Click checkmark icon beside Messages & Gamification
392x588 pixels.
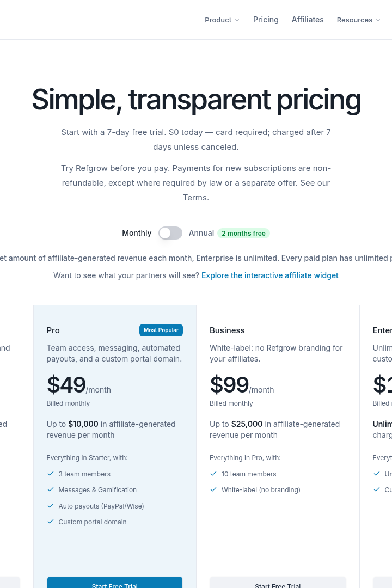coord(51,489)
